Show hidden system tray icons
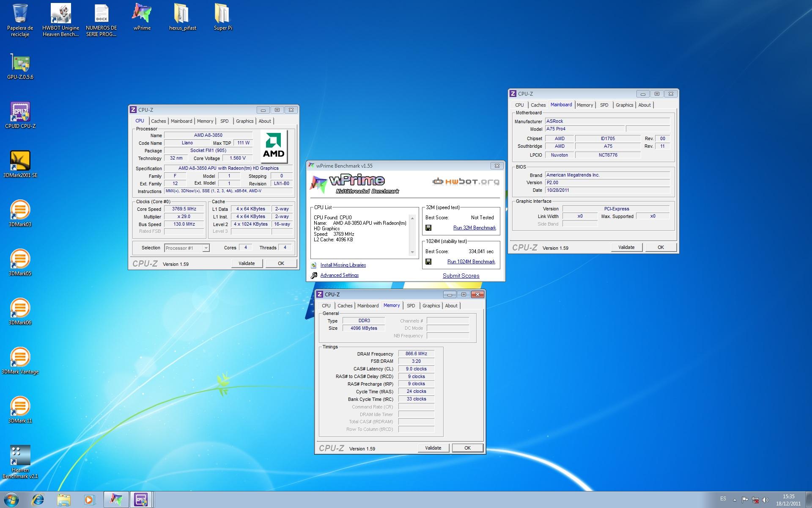The width and height of the screenshot is (812, 508). (x=735, y=500)
